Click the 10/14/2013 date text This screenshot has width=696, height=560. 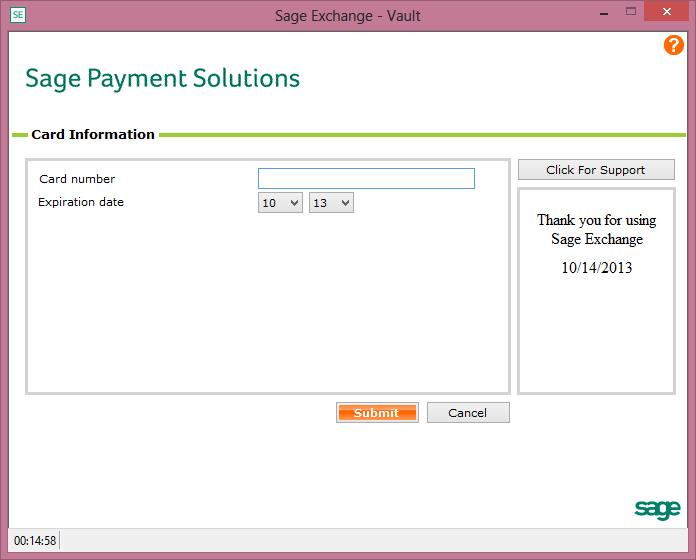point(597,268)
